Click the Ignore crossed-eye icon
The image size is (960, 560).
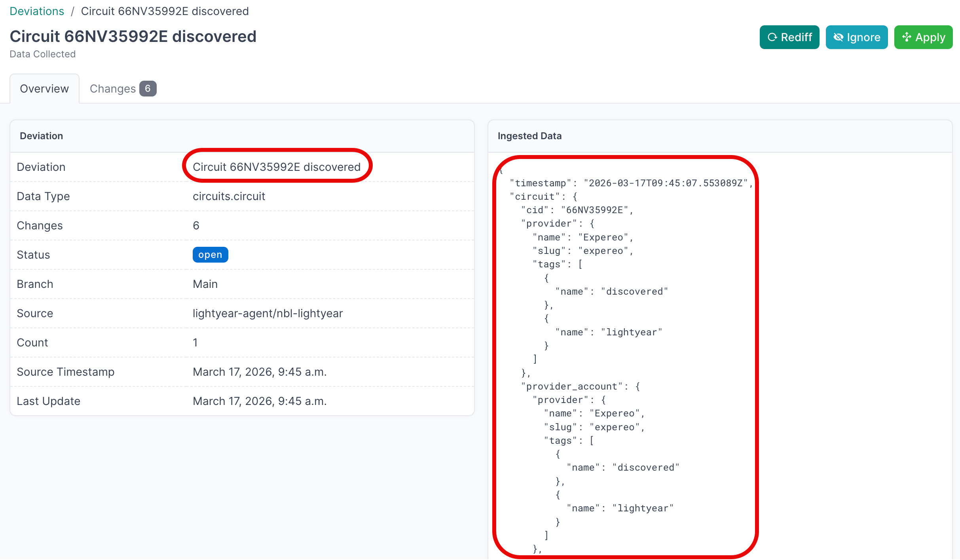(x=838, y=37)
